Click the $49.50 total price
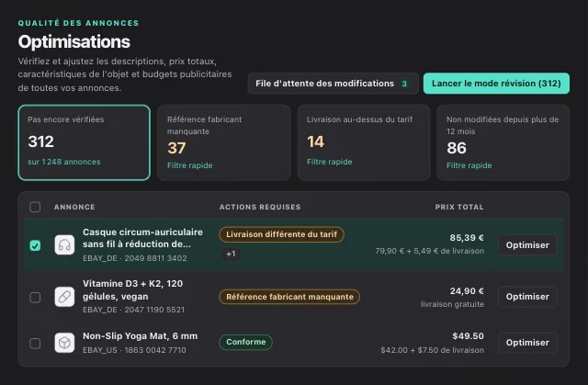Image resolution: width=588 pixels, height=385 pixels. [x=468, y=336]
